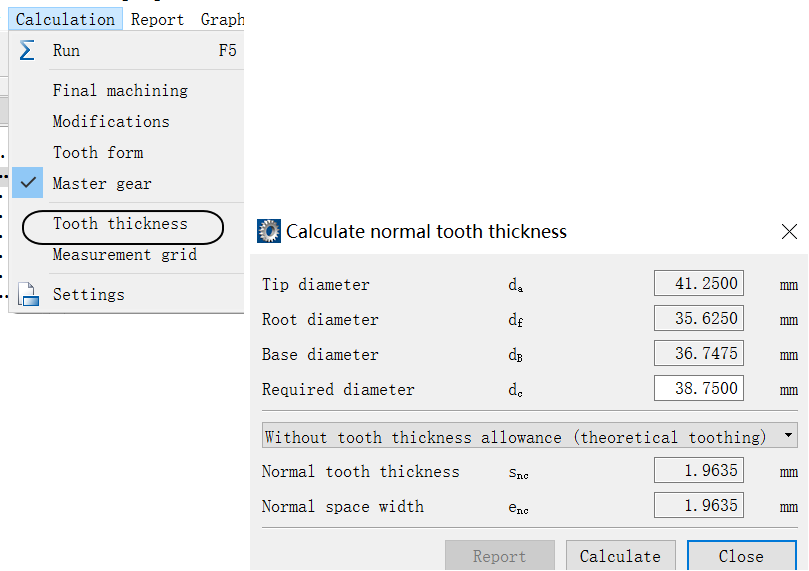This screenshot has height=571, width=809.
Task: Toggle the Master gear checkmark
Action: tap(27, 183)
